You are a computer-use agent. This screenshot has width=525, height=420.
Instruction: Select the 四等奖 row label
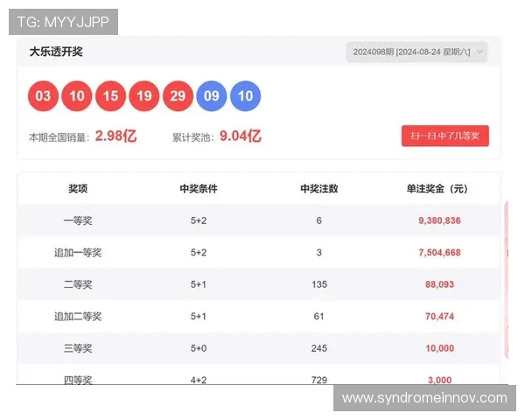(78, 380)
